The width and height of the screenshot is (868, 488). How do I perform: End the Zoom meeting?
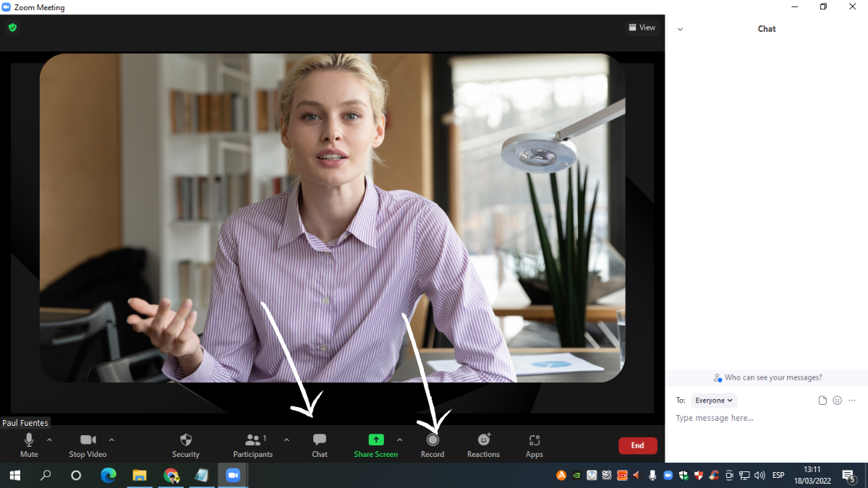tap(637, 445)
